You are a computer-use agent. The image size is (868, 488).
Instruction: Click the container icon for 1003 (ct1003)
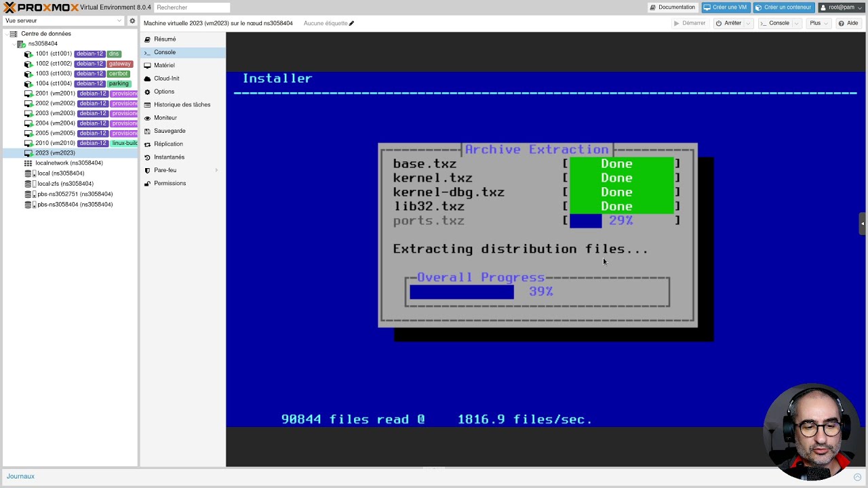pyautogui.click(x=28, y=73)
